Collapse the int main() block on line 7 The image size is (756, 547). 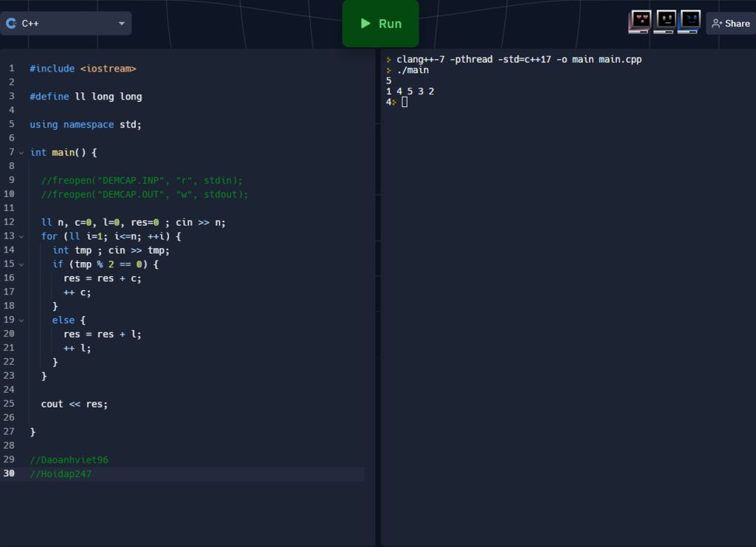tap(21, 153)
